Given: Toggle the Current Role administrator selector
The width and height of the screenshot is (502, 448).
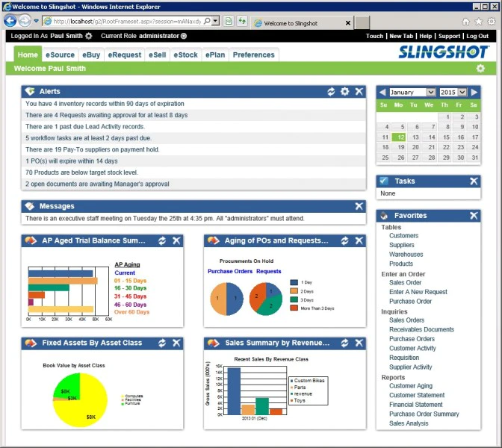Looking at the screenshot, I should [x=184, y=36].
